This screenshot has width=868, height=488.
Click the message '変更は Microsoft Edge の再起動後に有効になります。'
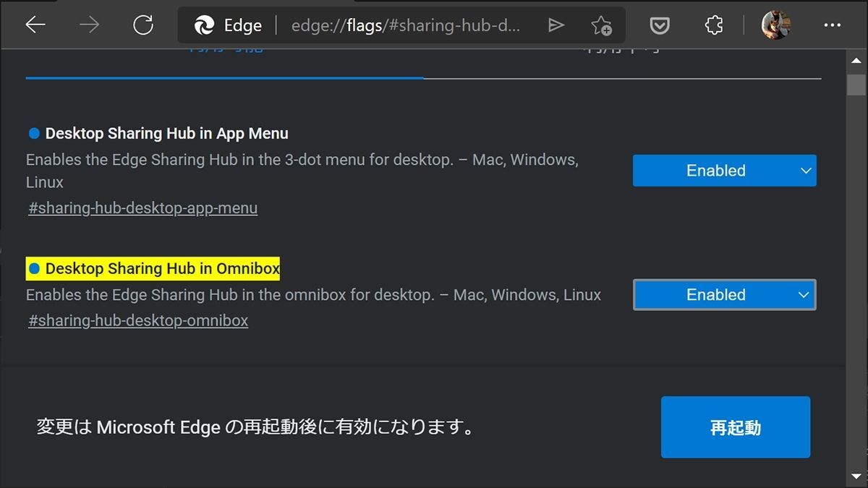tap(256, 427)
